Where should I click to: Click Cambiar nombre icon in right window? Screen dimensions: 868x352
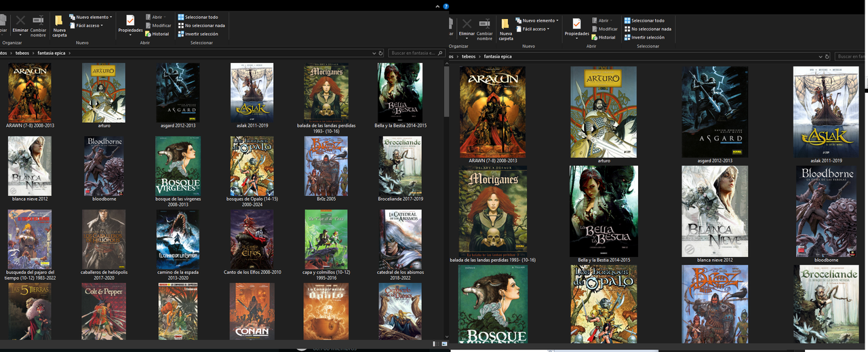484,22
